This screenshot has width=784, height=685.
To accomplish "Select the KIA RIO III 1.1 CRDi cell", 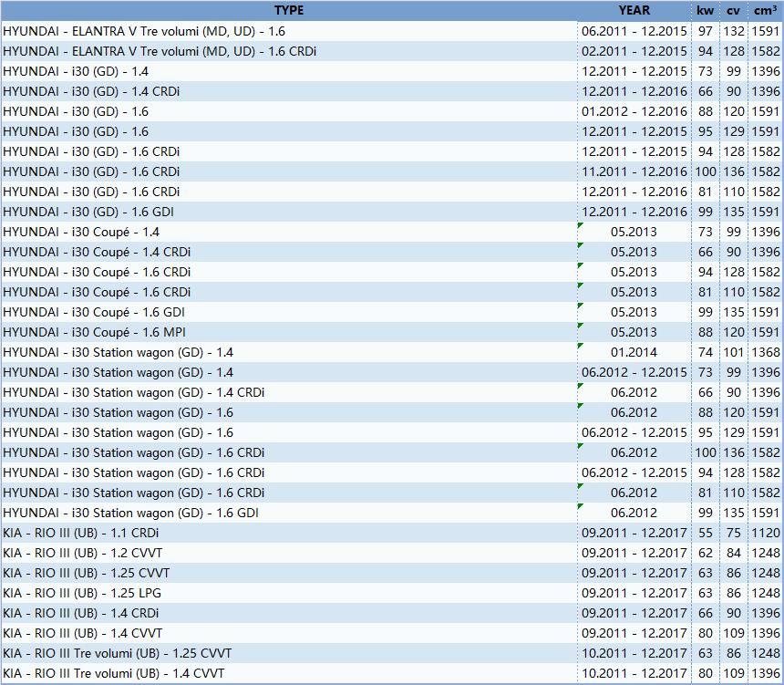I will 82,533.
